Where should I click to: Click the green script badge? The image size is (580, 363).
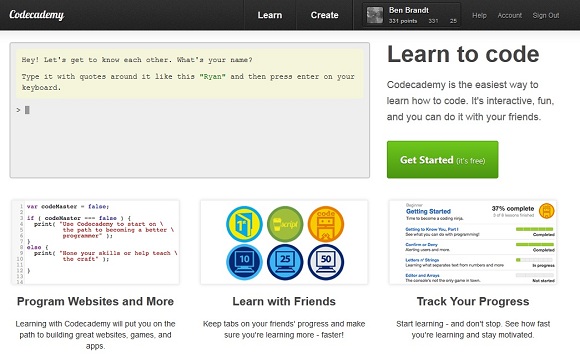pyautogui.click(x=285, y=224)
